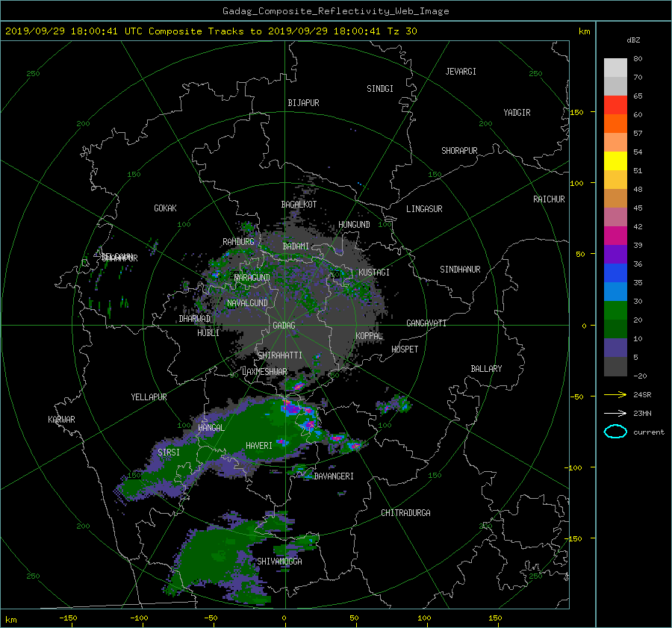Click the storm cell cluster east of Haveri
The image size is (672, 628).
[346, 442]
